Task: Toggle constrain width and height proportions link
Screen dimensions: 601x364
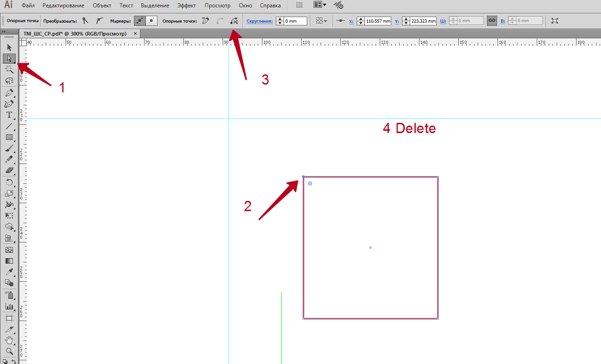Action: [492, 21]
